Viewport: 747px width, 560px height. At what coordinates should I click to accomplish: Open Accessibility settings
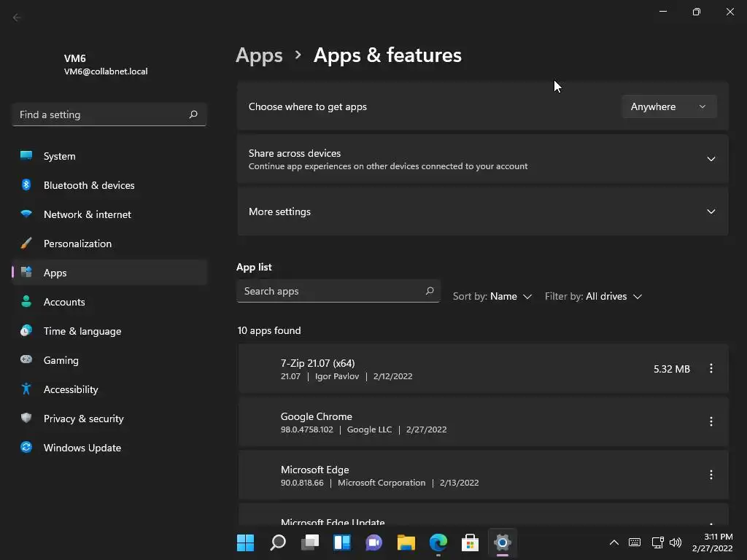(x=109, y=389)
